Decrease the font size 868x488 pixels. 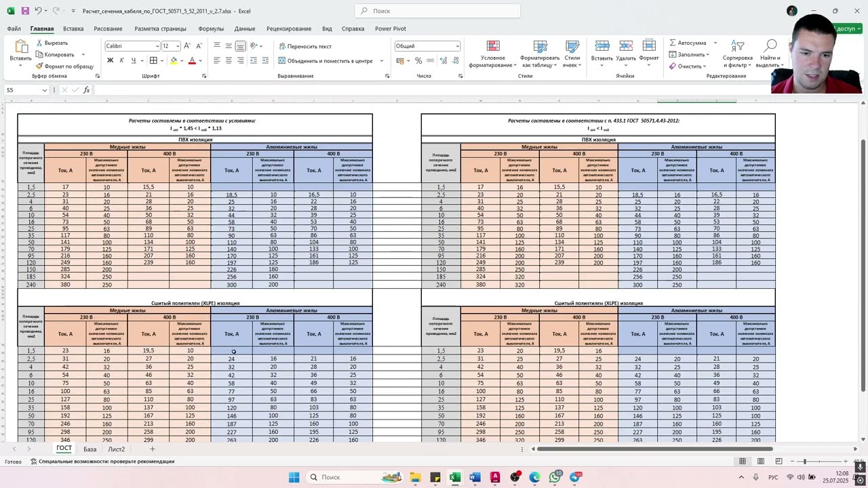(199, 46)
